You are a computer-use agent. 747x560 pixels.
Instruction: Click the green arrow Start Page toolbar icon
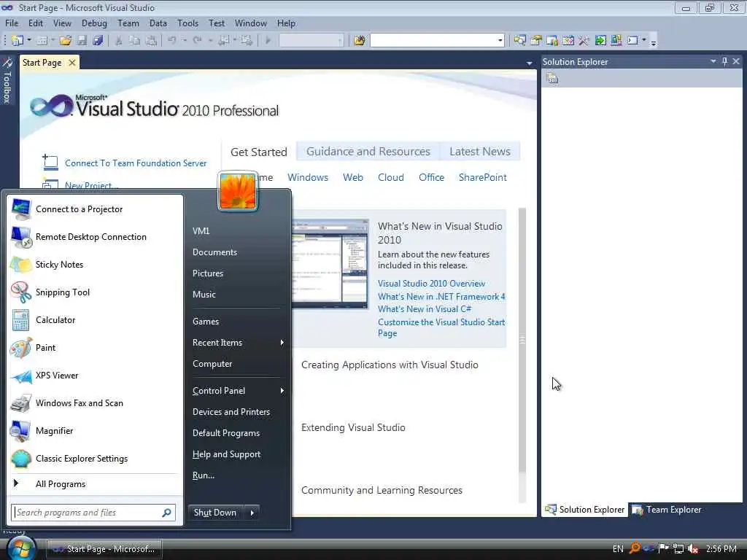(600, 41)
